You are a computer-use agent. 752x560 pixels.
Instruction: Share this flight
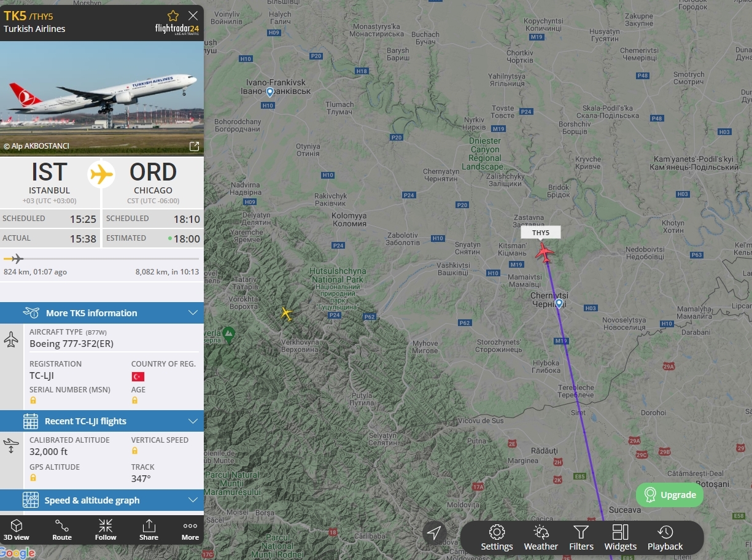point(149,530)
